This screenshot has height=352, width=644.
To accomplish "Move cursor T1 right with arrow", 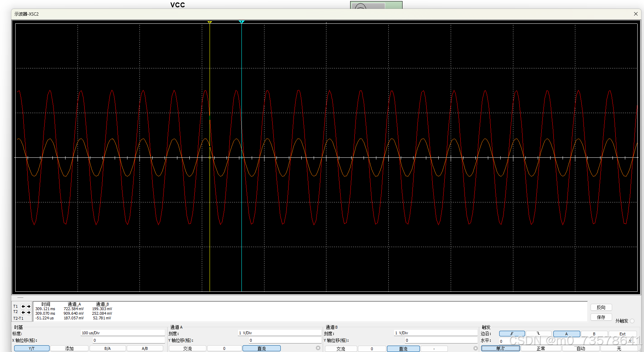I will click(x=29, y=306).
